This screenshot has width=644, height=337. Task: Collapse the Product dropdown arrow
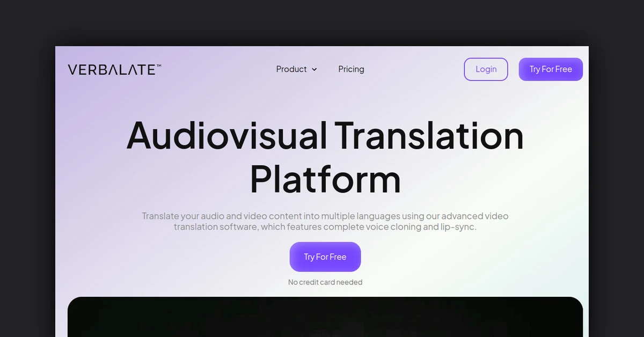315,69
